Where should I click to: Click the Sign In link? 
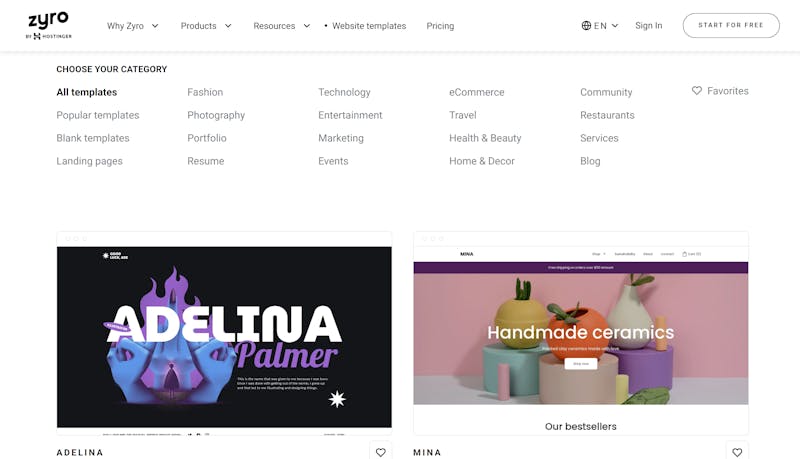coord(648,26)
